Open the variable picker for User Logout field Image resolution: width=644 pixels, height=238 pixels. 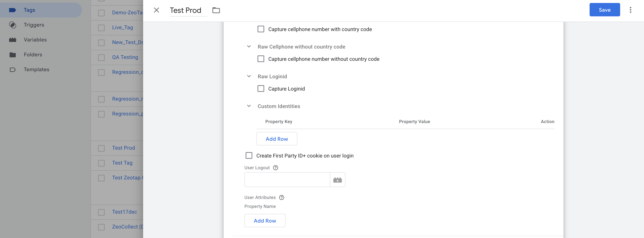tap(337, 180)
